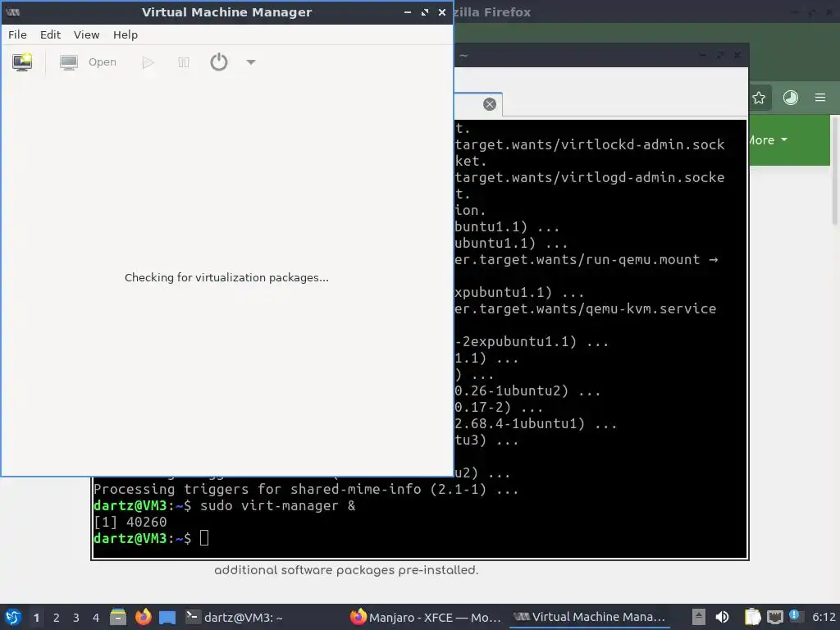
Task: Click the 6:12 clock on the panel
Action: coord(824,617)
